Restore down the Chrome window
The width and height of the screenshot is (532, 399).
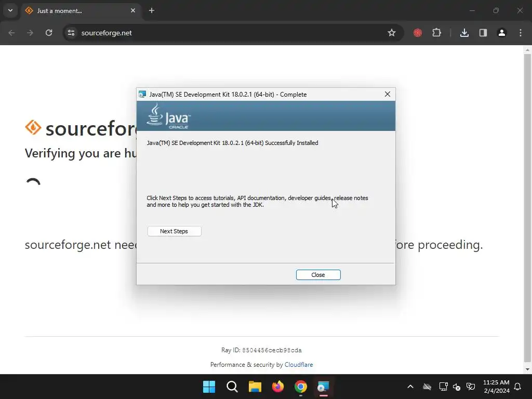click(x=496, y=10)
